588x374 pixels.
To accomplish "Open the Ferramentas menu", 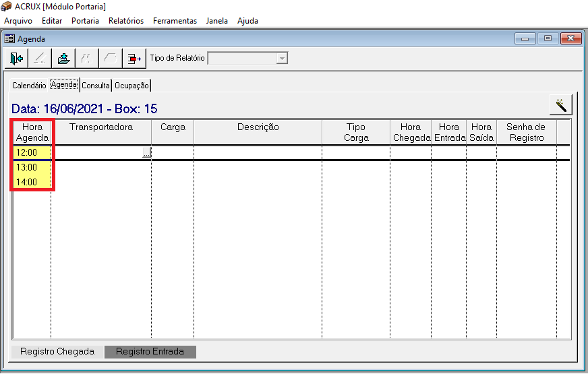I will click(x=175, y=21).
